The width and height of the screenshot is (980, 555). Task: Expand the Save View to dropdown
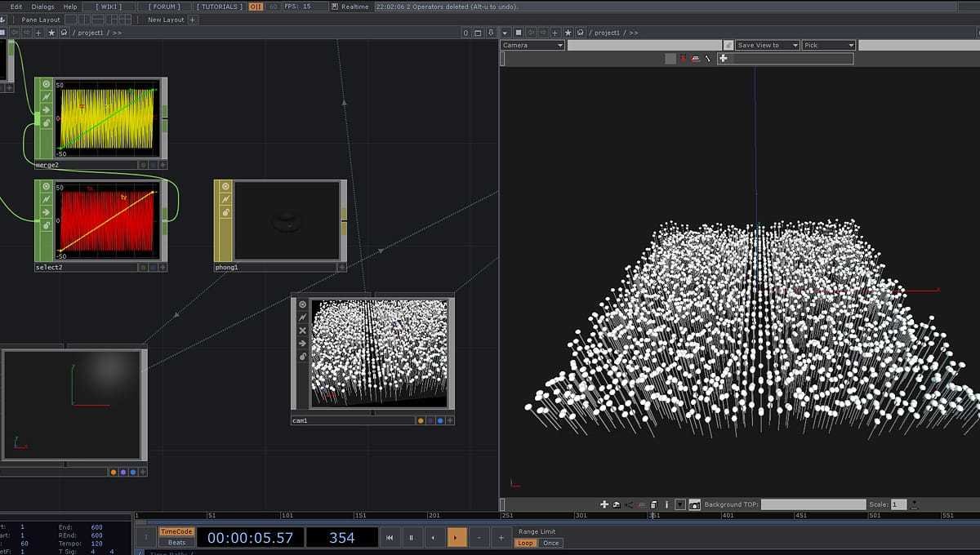[x=767, y=46]
